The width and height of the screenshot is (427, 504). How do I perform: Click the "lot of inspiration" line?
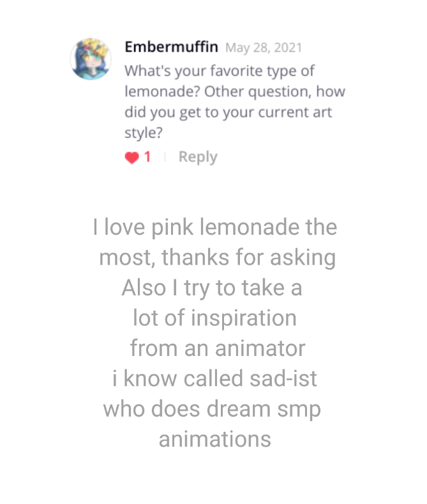tap(214, 318)
